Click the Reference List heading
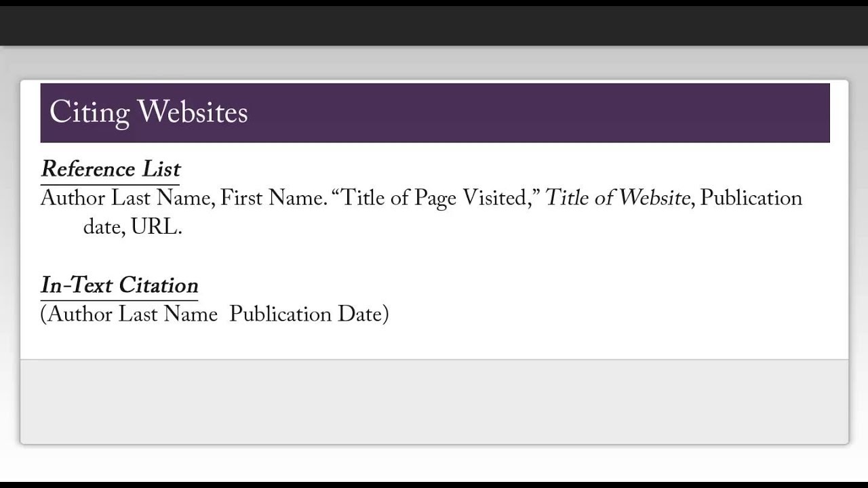Image resolution: width=868 pixels, height=488 pixels. click(x=111, y=169)
